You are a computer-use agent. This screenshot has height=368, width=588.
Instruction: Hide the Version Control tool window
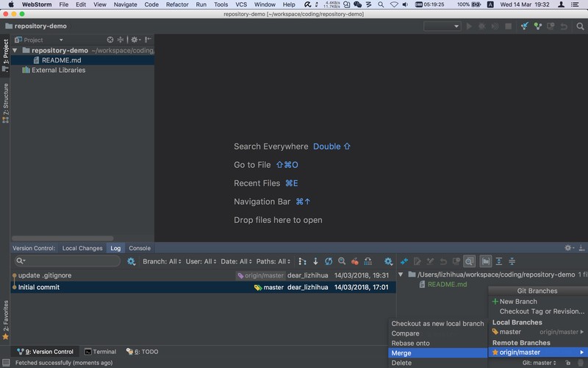(581, 248)
